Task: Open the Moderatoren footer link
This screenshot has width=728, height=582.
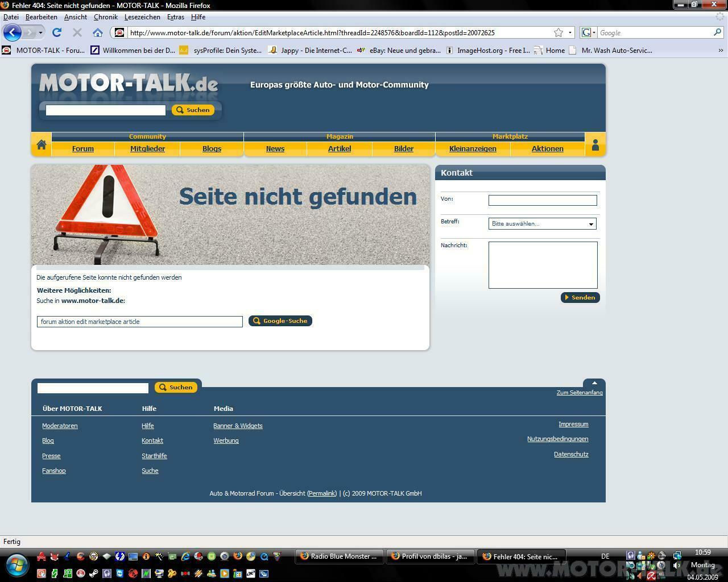Action: (60, 426)
